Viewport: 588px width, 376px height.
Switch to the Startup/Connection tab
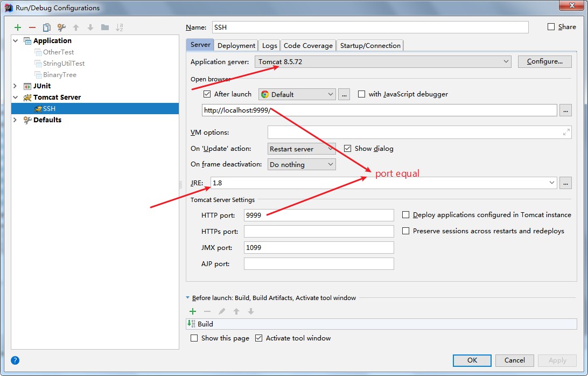click(x=370, y=46)
